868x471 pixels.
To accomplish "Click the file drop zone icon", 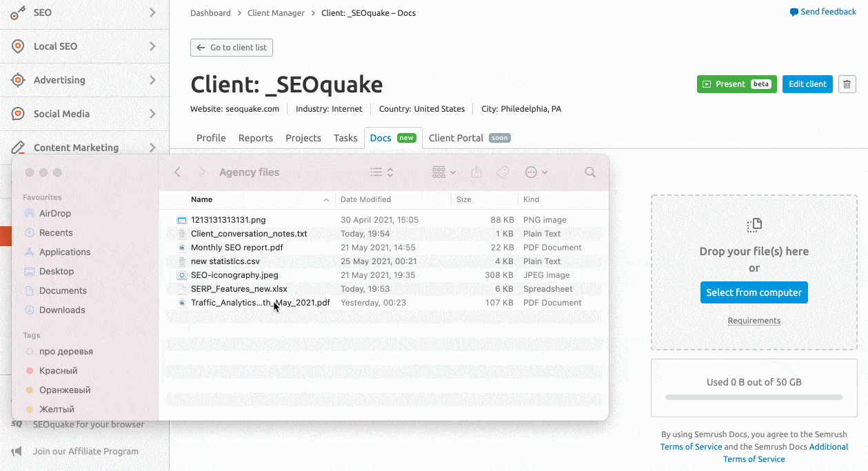I will pyautogui.click(x=754, y=225).
